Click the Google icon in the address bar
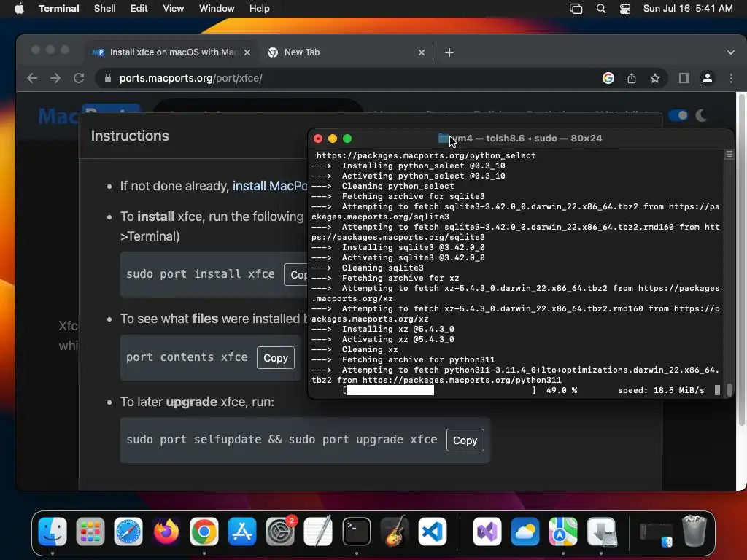Viewport: 747px width, 560px height. point(608,78)
